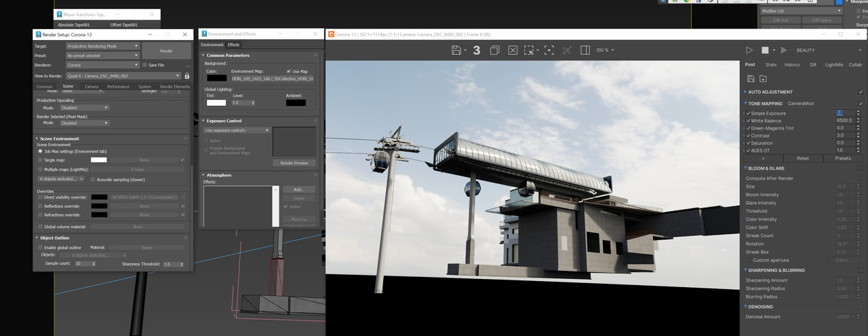Toggle the Simple Exposure operator checkbox

[x=747, y=113]
